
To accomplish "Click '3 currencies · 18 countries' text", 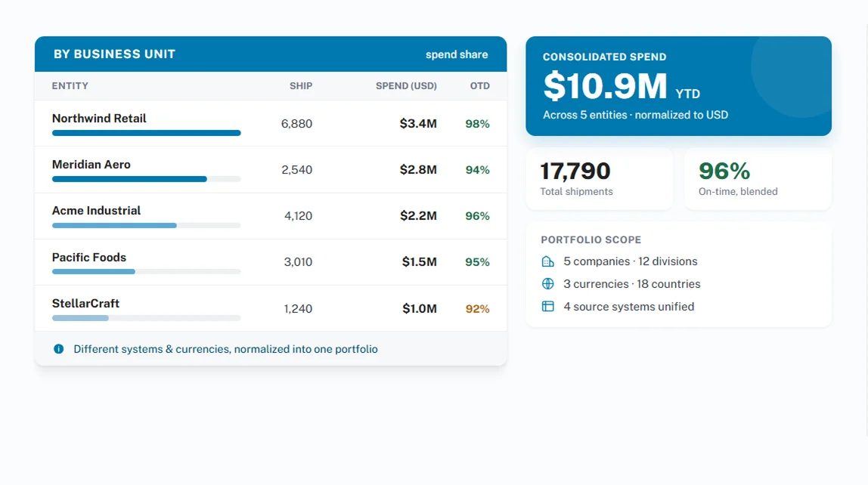I will coord(631,284).
